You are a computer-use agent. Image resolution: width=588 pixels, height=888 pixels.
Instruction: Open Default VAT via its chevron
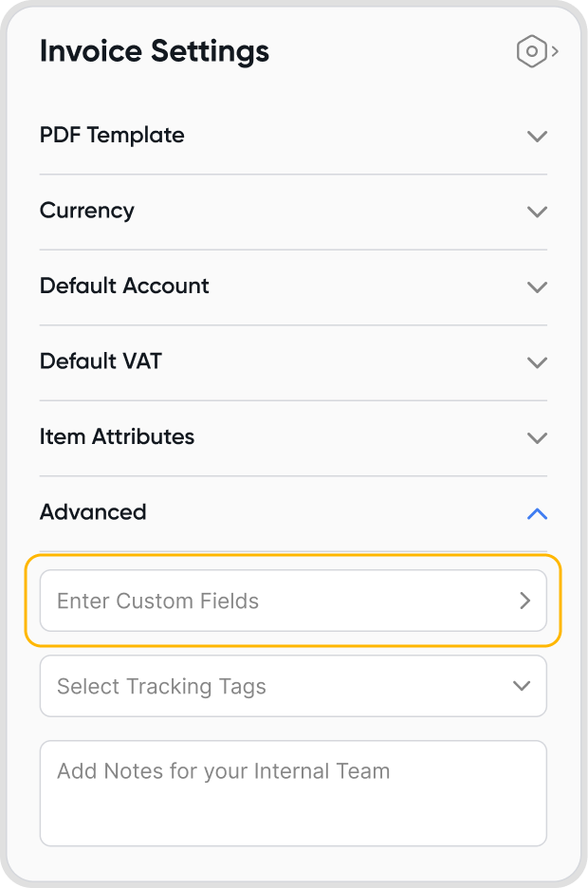pyautogui.click(x=537, y=362)
